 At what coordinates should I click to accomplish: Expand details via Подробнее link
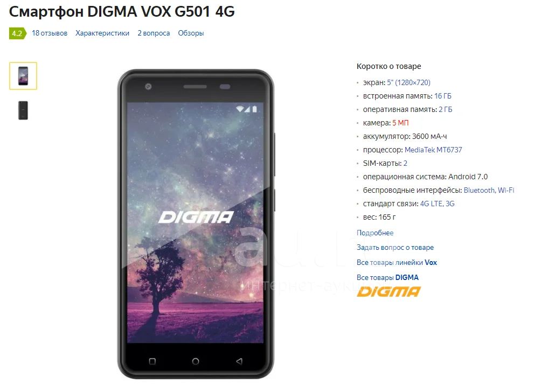pyautogui.click(x=375, y=233)
